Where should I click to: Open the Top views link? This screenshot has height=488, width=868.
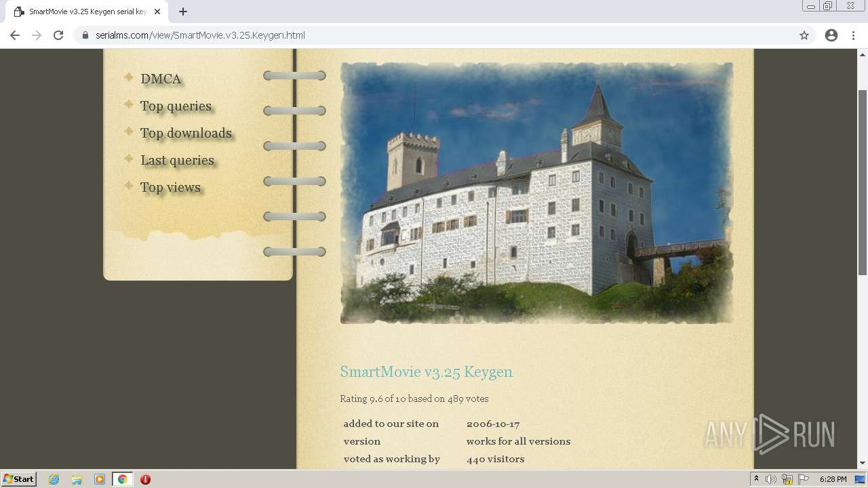[170, 187]
